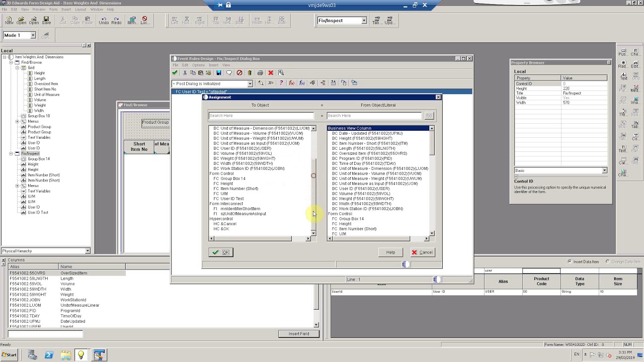Screen dimensions: 644x362
Task: Click the Title property value Fix/Inspect
Action: [x=584, y=93]
